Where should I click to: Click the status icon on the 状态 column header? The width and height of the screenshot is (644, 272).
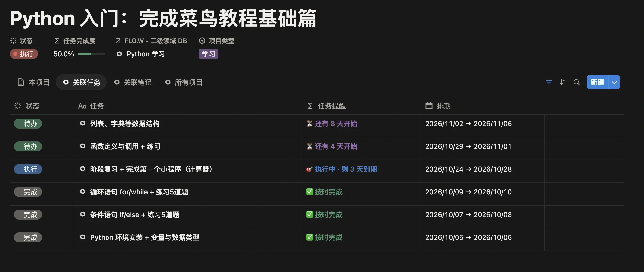(18, 106)
